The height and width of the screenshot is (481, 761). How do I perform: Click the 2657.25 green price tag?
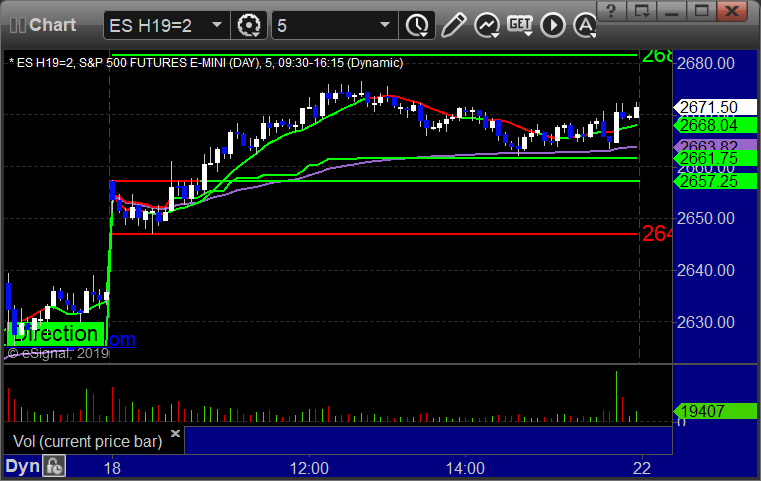715,182
